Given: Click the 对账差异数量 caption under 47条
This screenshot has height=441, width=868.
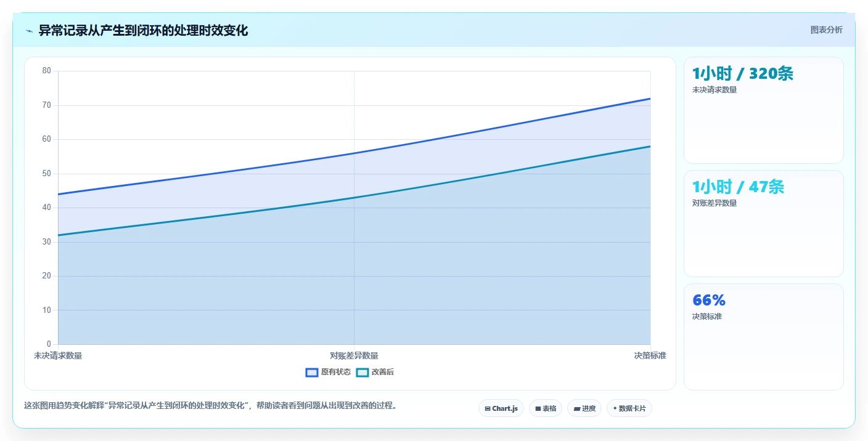Looking at the screenshot, I should point(714,203).
